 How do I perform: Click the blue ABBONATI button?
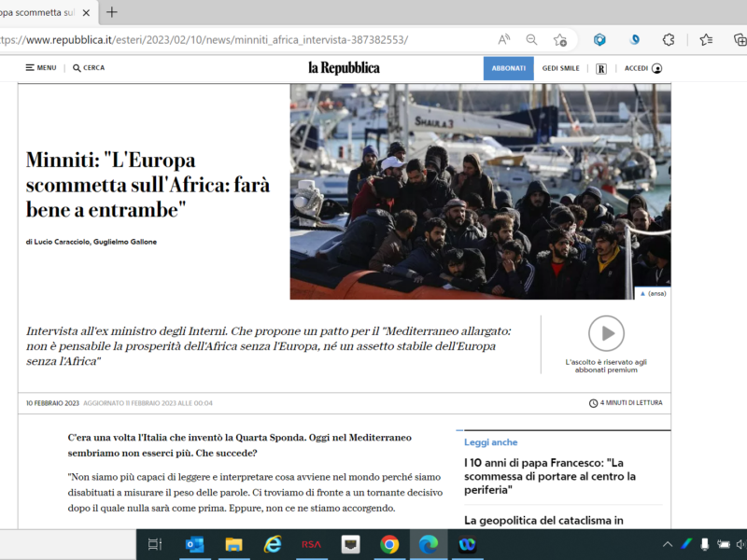508,68
